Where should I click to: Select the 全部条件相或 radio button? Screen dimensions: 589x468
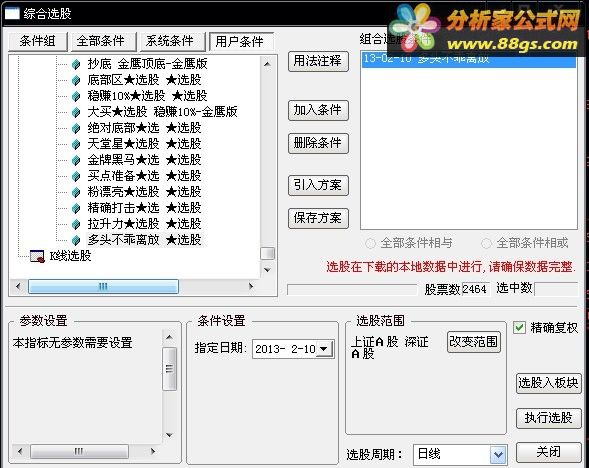[x=486, y=243]
